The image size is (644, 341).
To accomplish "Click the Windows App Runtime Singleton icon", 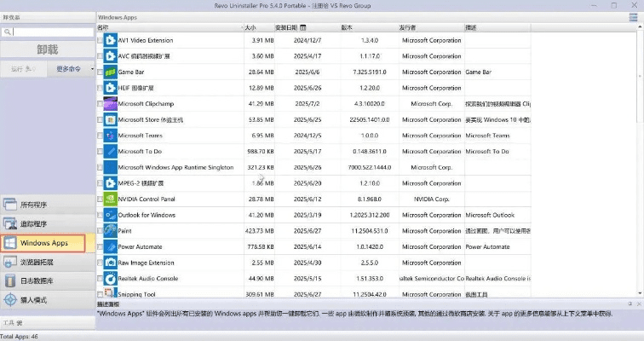I will [111, 167].
